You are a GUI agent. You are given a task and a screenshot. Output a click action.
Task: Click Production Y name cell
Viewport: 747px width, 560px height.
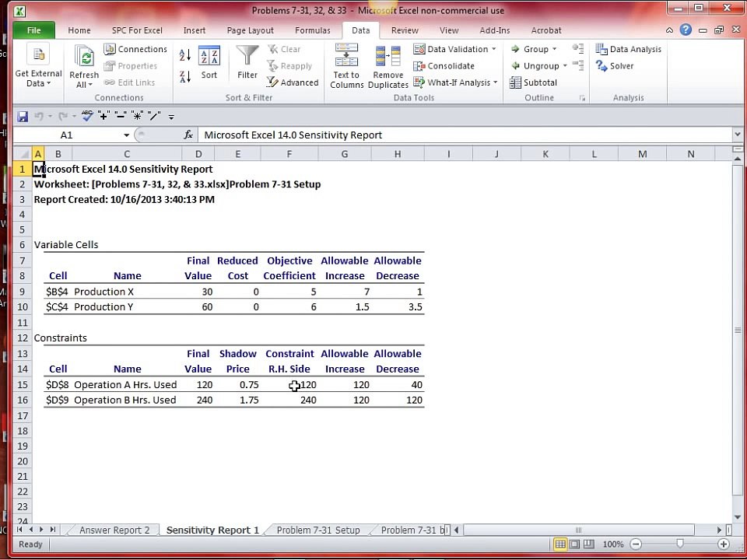(127, 306)
